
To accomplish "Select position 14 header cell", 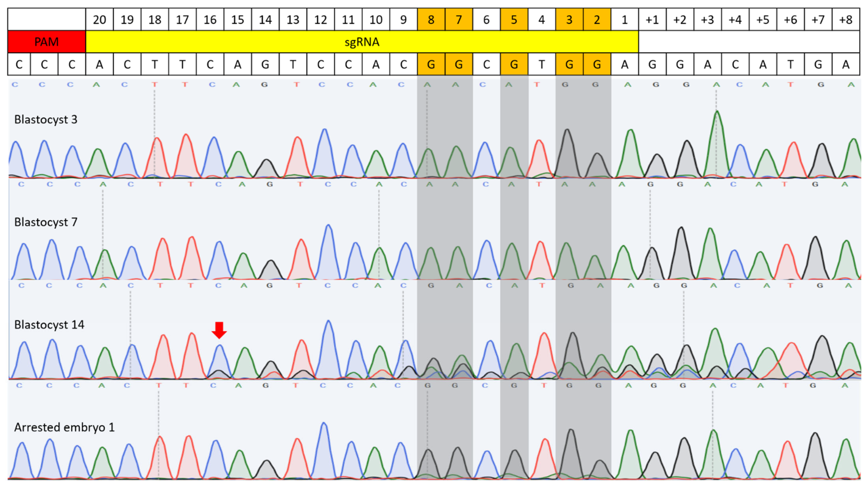I will coord(265,20).
